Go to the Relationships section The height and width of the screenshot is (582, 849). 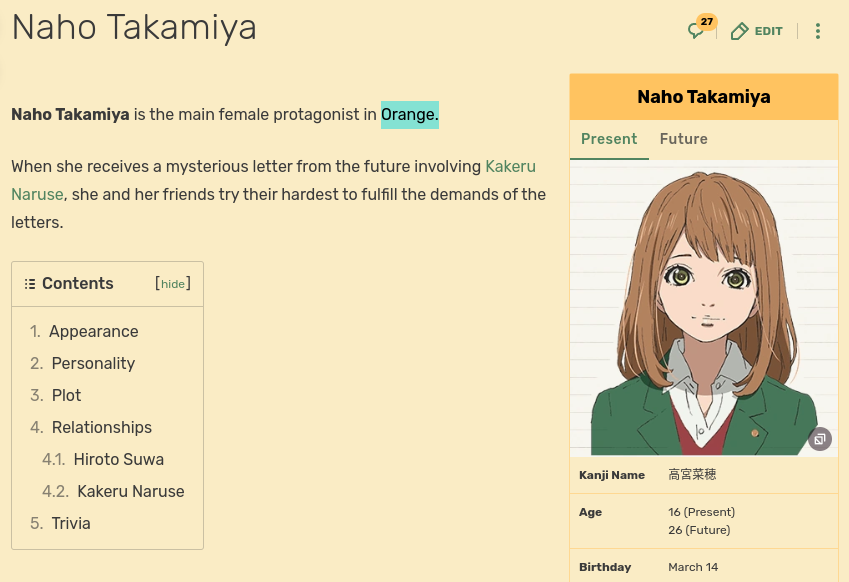[x=102, y=427]
